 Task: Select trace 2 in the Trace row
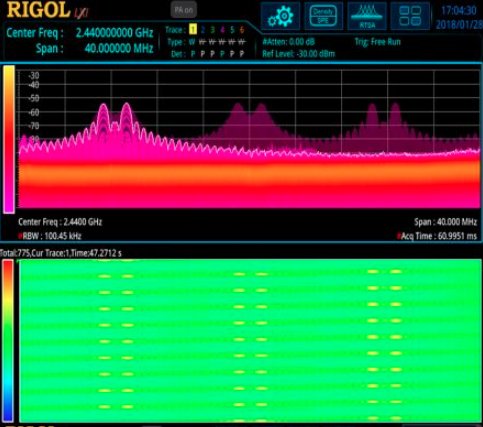(x=203, y=30)
